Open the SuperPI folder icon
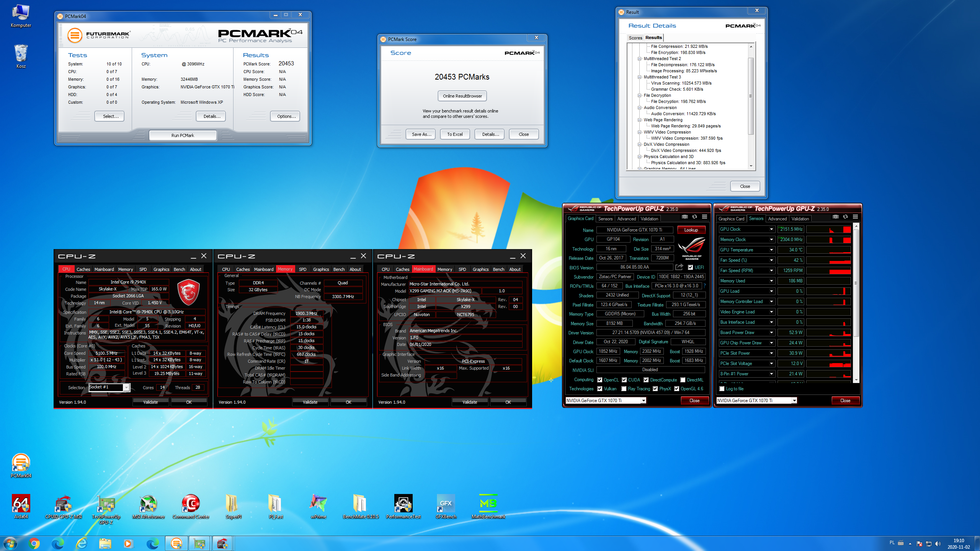The height and width of the screenshot is (551, 980). tap(233, 507)
